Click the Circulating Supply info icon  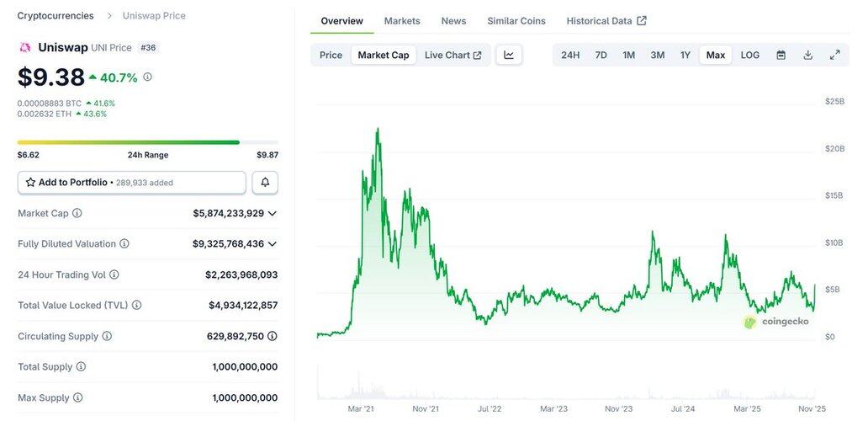coord(107,336)
